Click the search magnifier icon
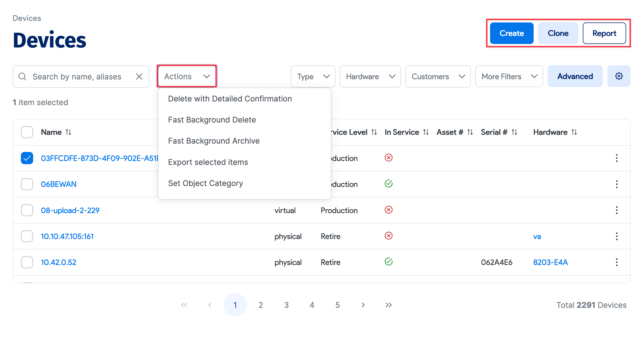644x340 pixels. pyautogui.click(x=22, y=76)
